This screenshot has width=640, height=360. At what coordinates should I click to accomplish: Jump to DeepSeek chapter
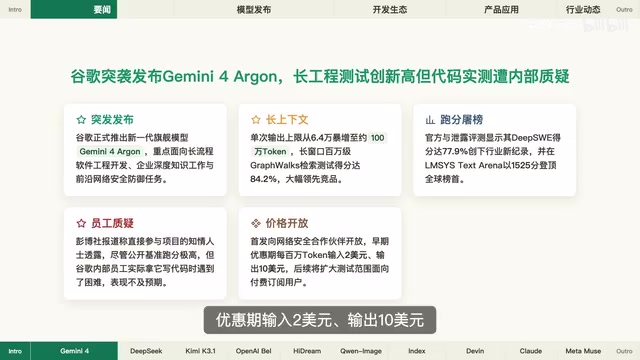pos(146,351)
